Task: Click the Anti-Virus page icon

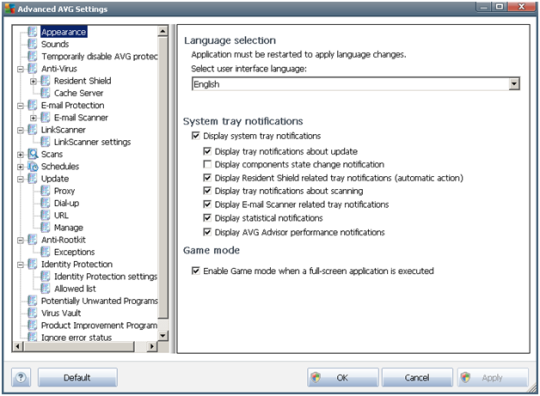Action: click(x=32, y=68)
